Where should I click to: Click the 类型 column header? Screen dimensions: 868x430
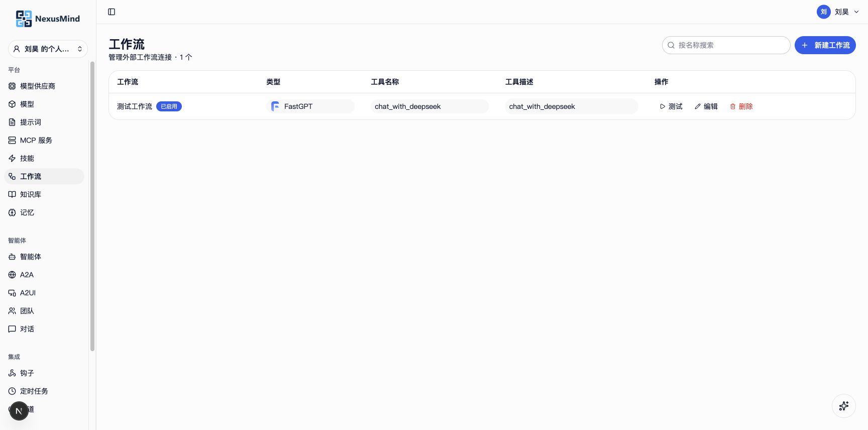[x=273, y=82]
